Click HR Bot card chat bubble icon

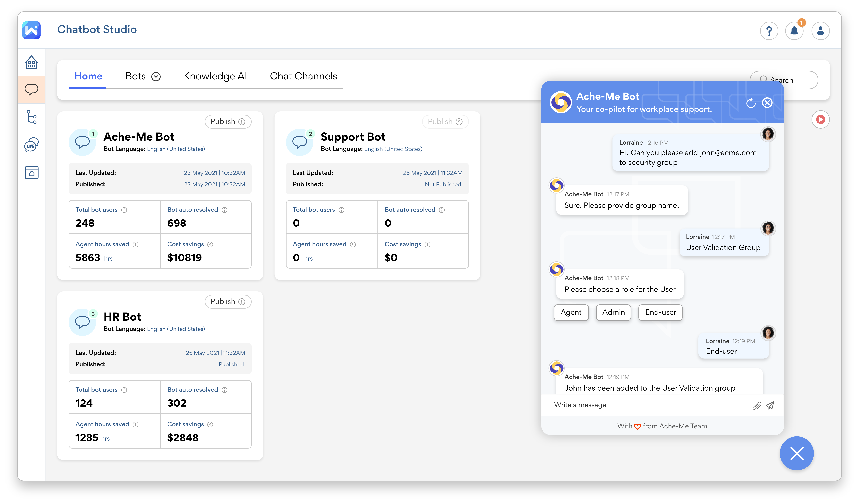[x=82, y=322]
